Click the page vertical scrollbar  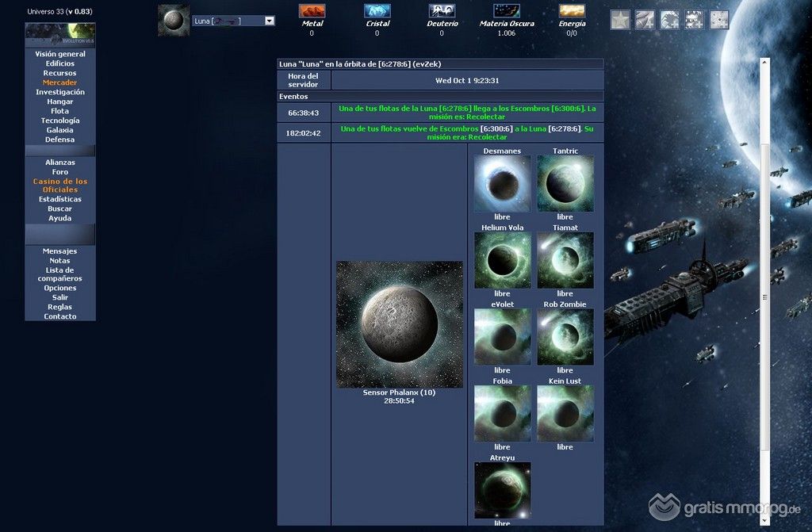[x=764, y=285]
